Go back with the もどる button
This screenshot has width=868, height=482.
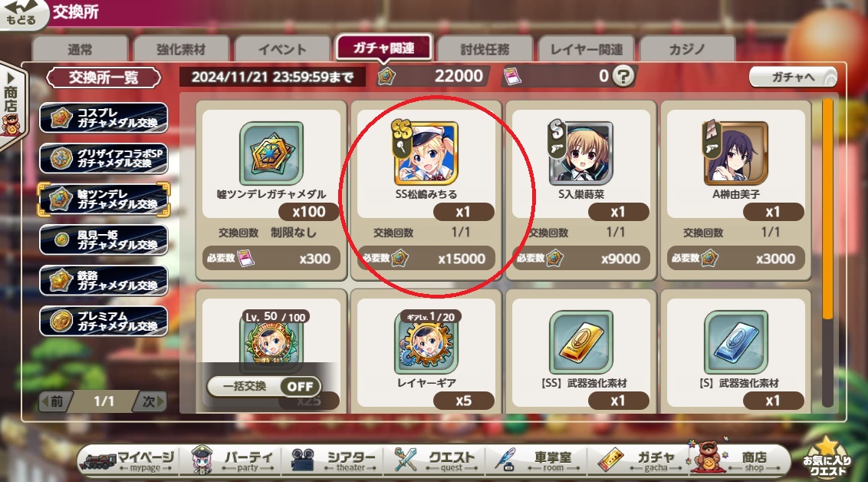(22, 14)
